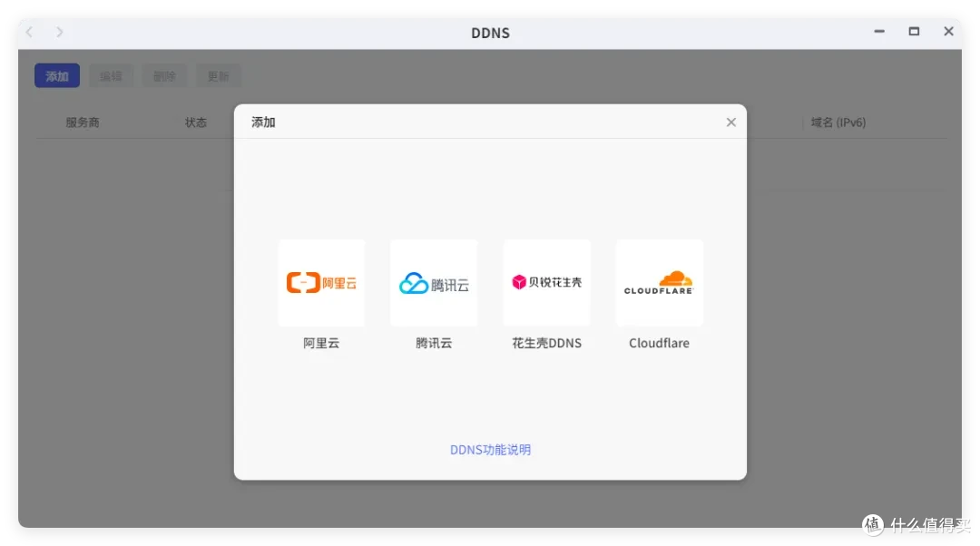Select the Cloudflare provider icon
The image size is (980, 546).
(660, 282)
